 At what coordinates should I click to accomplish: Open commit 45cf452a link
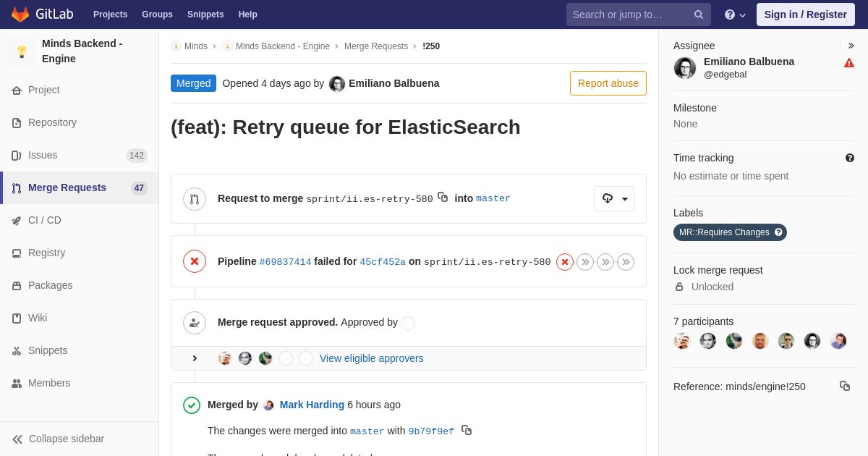(x=383, y=262)
